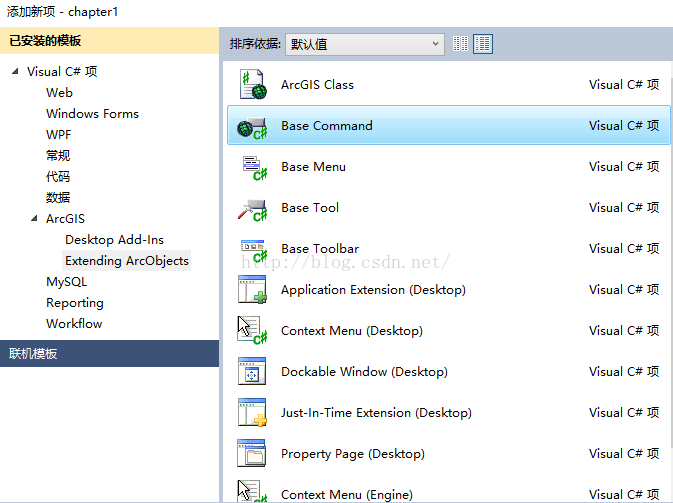The image size is (673, 503).
Task: Click the Property Page (Desktop) icon
Action: click(x=252, y=453)
